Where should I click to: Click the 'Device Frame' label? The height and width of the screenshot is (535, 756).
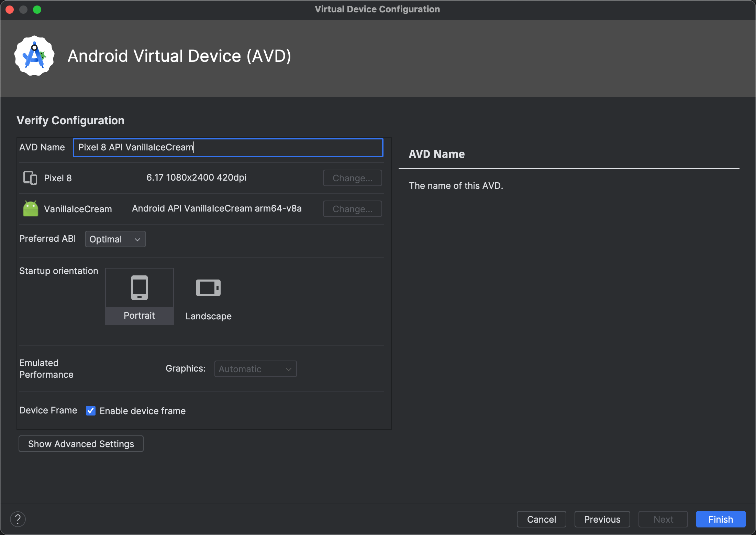[48, 410]
